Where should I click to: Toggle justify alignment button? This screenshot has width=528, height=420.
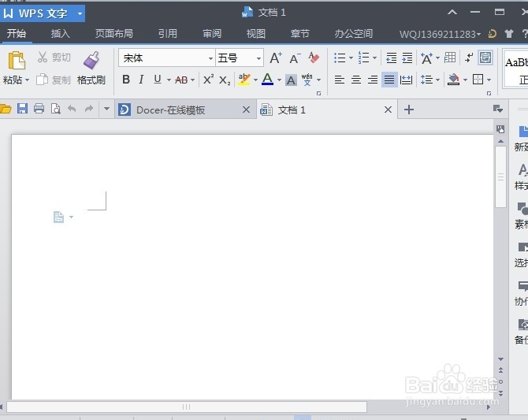[x=389, y=80]
